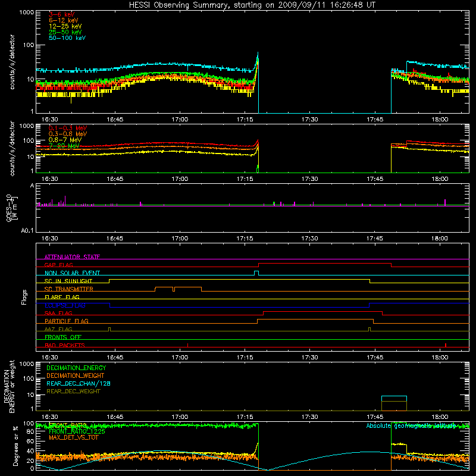Viewport: 476px width, 476px height.
Task: Click the NON_SOLAR_EVENT flag label
Action: pos(72,273)
